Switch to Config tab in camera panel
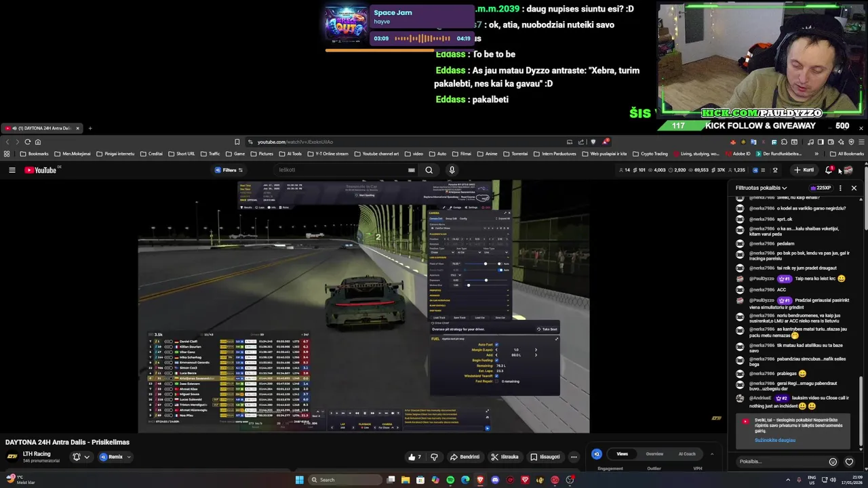Viewport: 868px width, 488px height. point(463,218)
